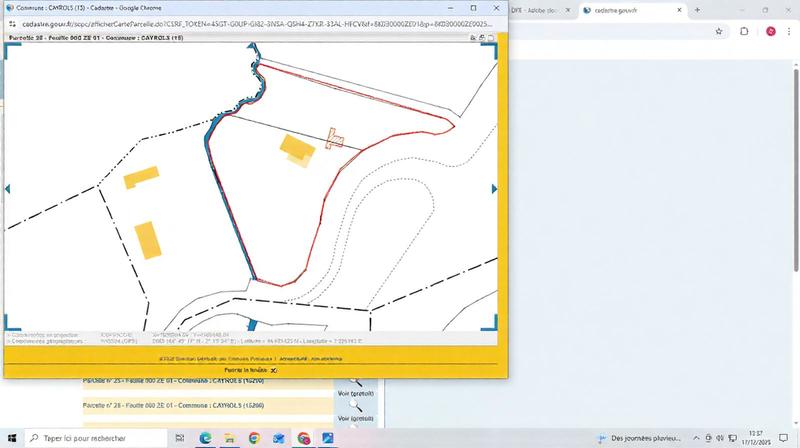Click the top-left corner pan bracket on map
Screen dimensions: 800x448
point(11,51)
